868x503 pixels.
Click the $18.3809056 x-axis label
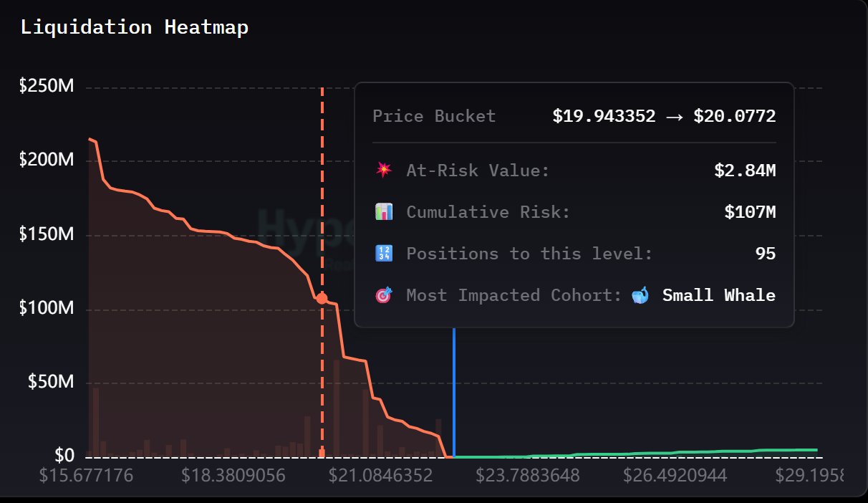point(233,476)
